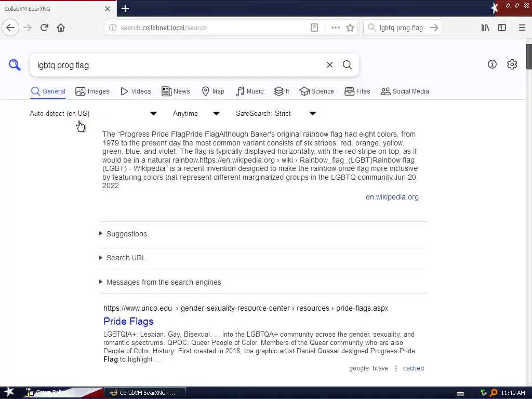
Task: Click the SearXNG magnifier logo
Action: [15, 65]
